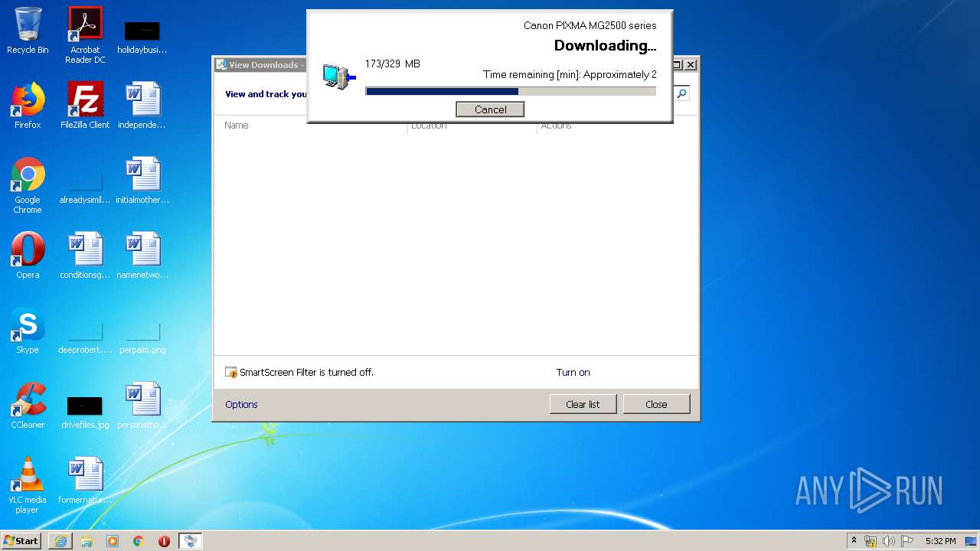Open Windows Media Player from the taskbar
980x551 pixels.
(x=113, y=541)
